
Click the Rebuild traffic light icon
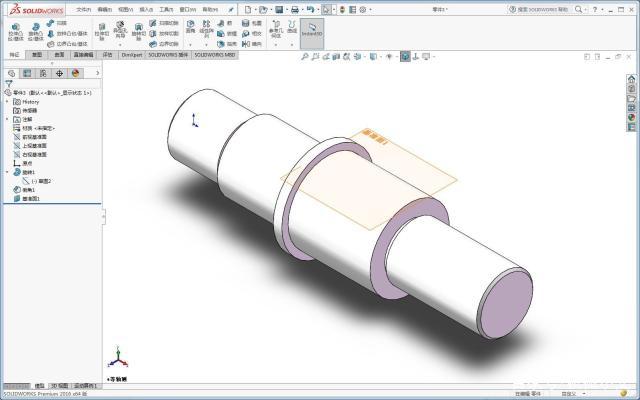[342, 9]
